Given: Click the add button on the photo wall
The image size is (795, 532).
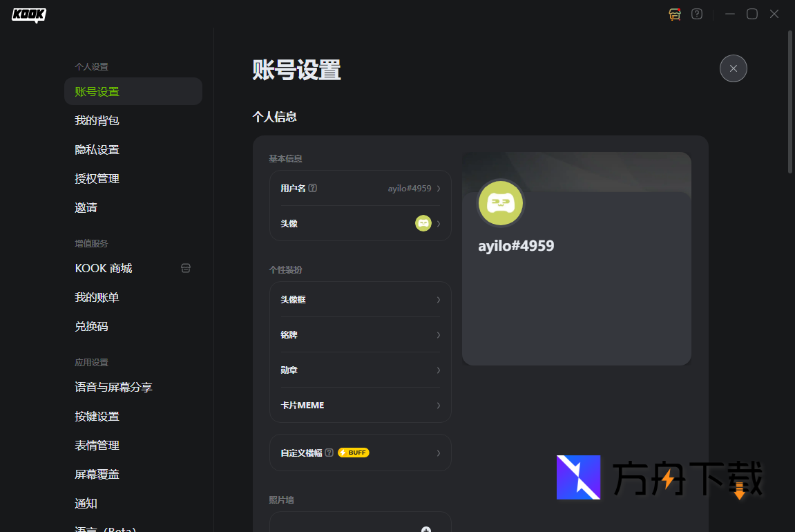Looking at the screenshot, I should point(425,528).
